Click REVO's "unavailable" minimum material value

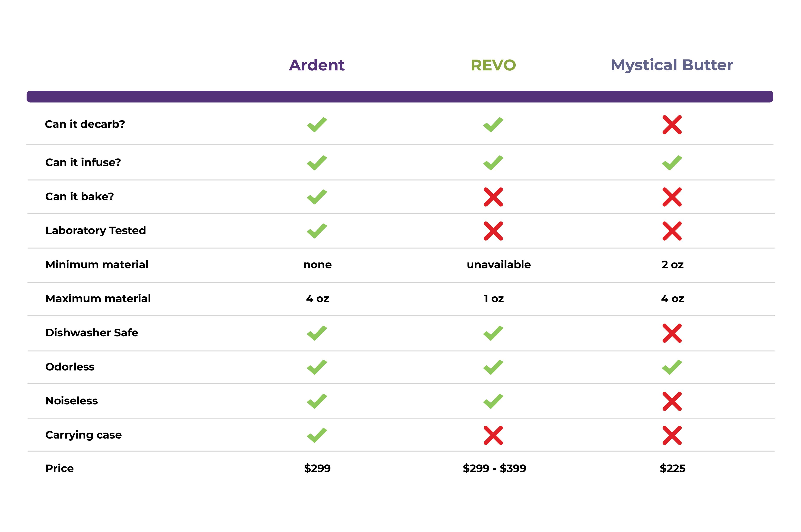point(499,265)
